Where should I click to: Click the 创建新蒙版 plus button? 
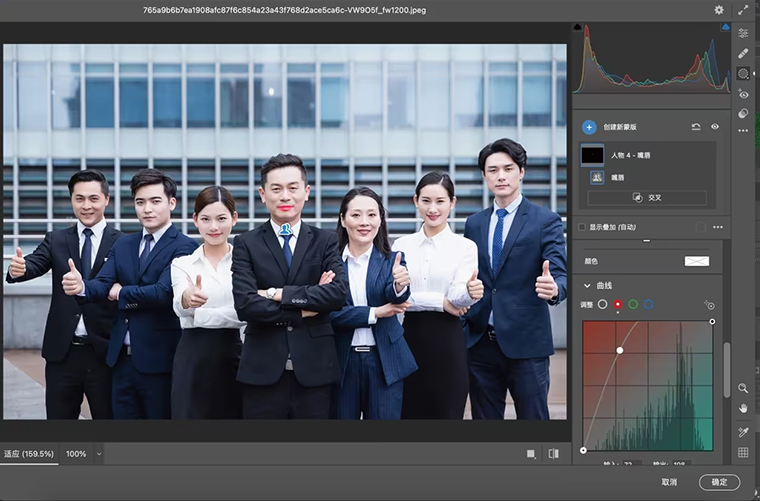(x=589, y=127)
